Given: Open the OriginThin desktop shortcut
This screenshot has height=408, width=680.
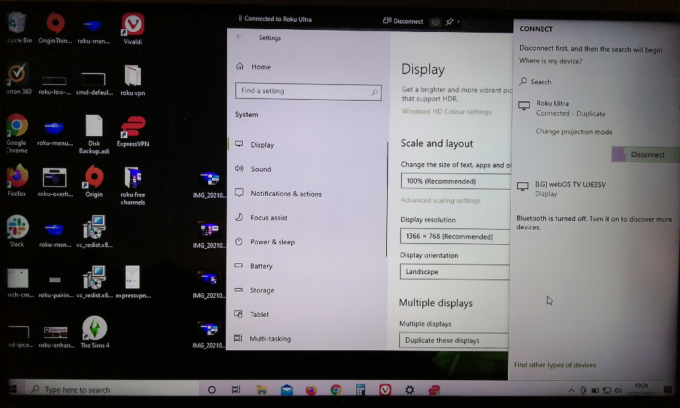Looking at the screenshot, I should [55, 28].
